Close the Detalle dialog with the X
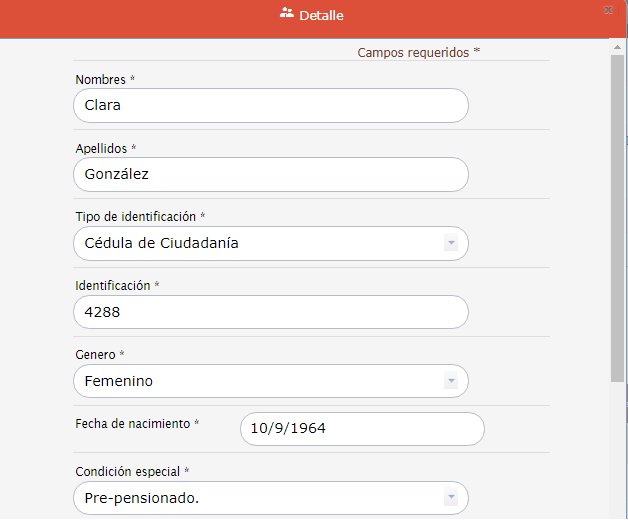This screenshot has width=628, height=520. click(608, 10)
